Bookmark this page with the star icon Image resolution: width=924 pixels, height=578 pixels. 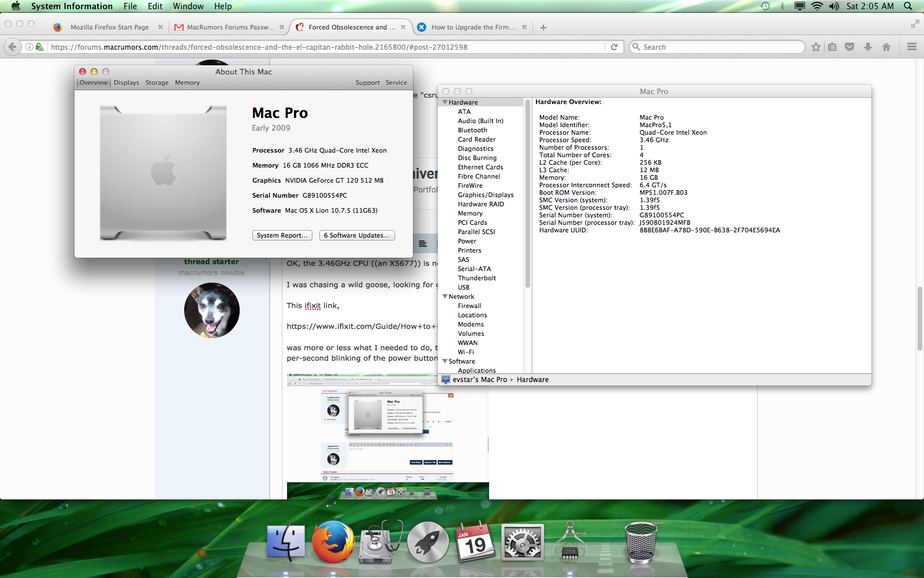click(815, 47)
